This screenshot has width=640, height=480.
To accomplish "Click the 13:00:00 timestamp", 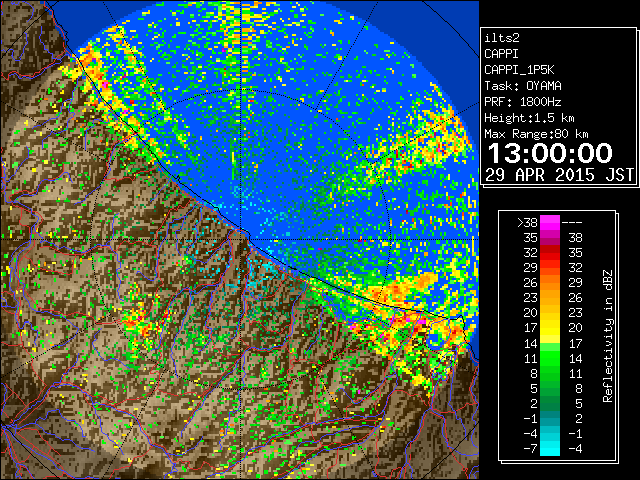I will tap(550, 153).
